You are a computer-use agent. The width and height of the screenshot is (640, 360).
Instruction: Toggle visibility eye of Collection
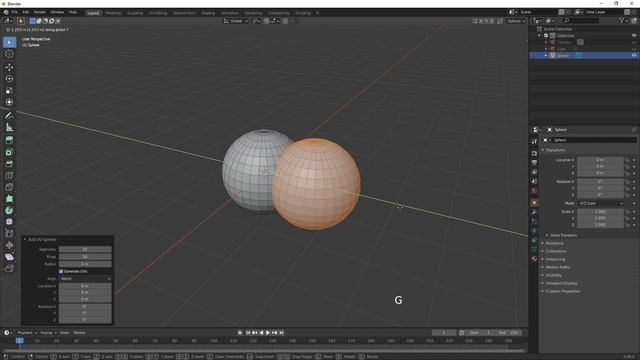[x=634, y=36]
